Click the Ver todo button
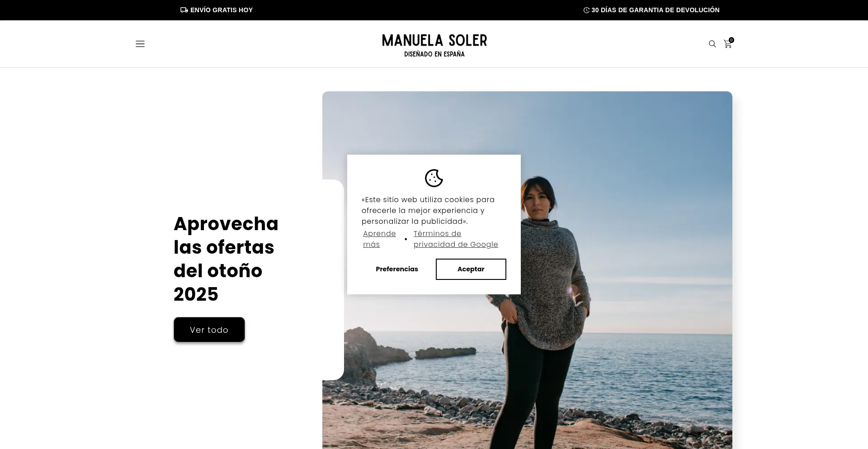This screenshot has width=868, height=449. 209,330
